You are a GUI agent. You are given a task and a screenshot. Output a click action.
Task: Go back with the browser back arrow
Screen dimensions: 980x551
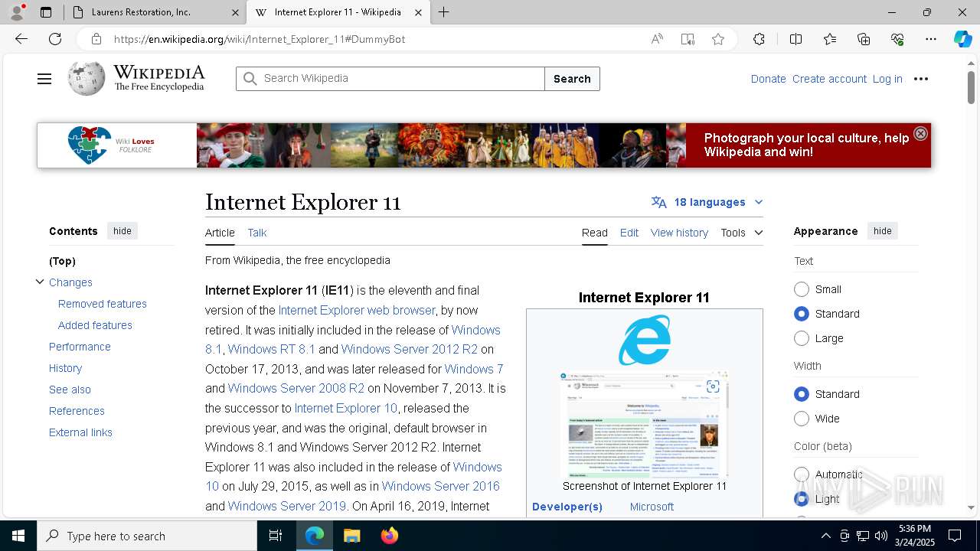coord(21,39)
